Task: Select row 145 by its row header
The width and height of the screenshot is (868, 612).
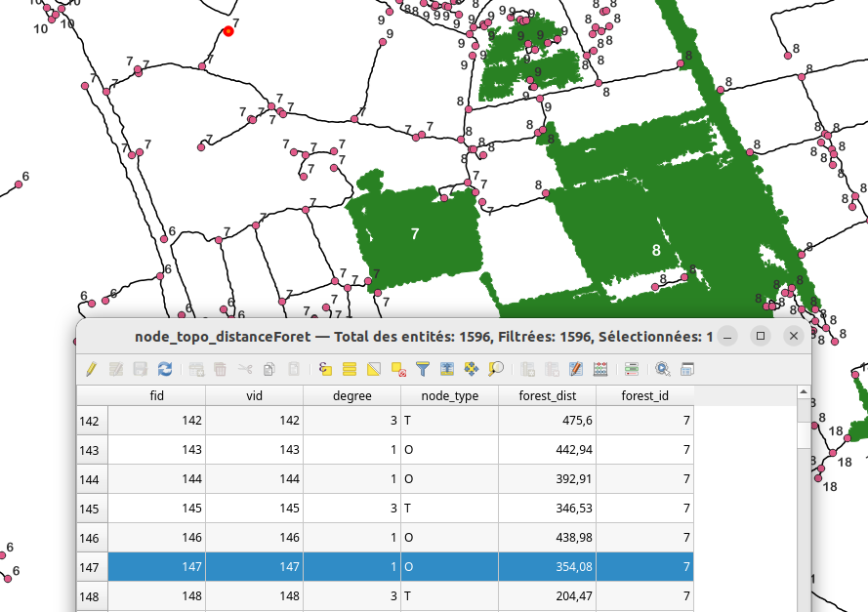Action: point(92,509)
